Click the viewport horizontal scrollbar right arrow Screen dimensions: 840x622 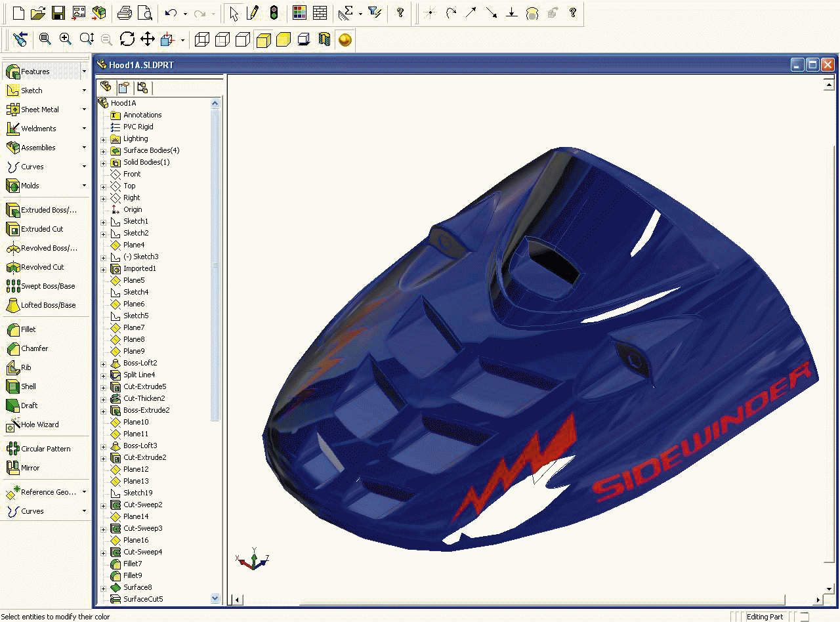click(x=818, y=600)
